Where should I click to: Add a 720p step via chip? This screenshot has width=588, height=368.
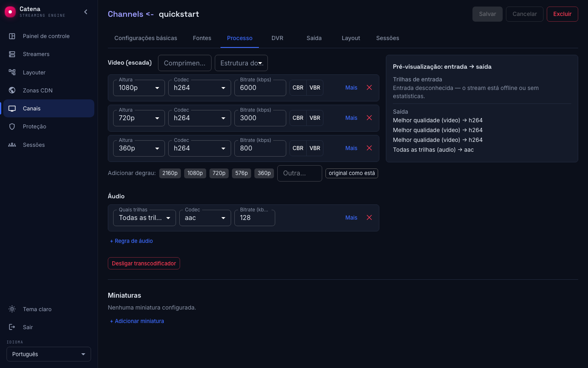[x=219, y=173]
